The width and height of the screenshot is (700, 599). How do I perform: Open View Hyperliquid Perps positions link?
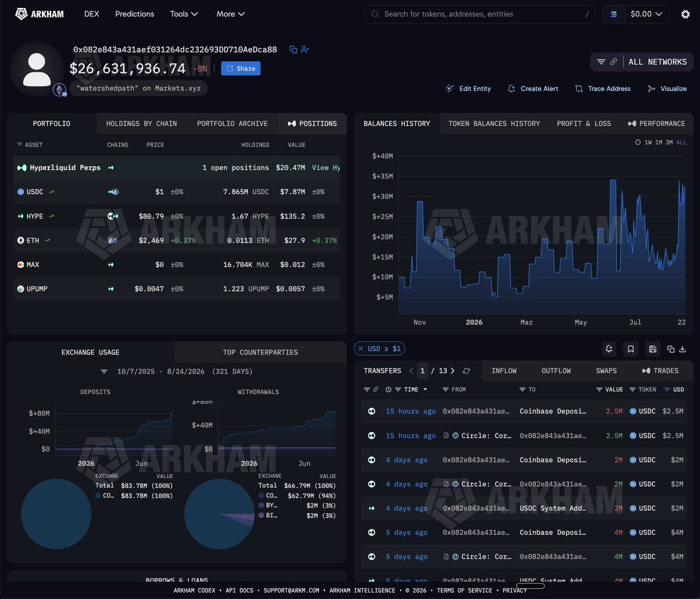(325, 167)
